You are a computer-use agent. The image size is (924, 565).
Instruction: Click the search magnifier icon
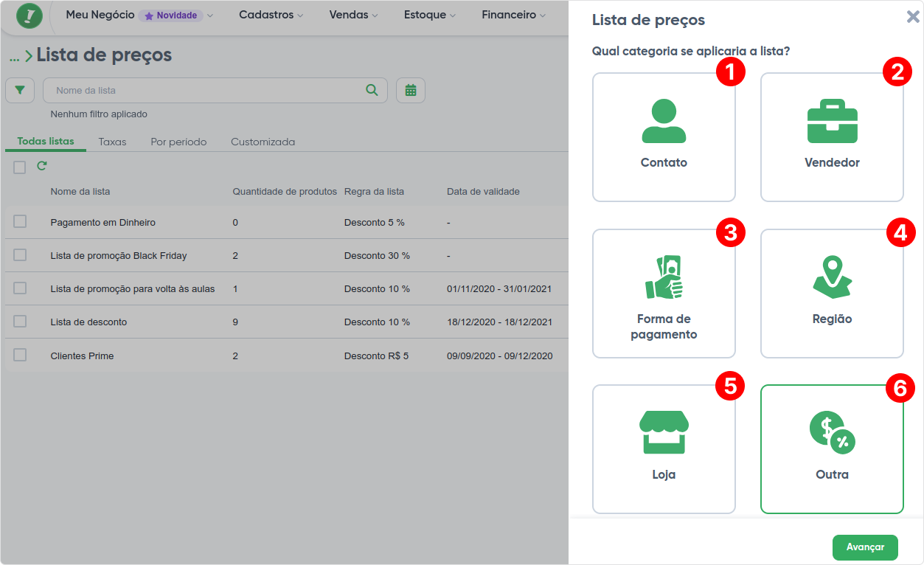[372, 90]
